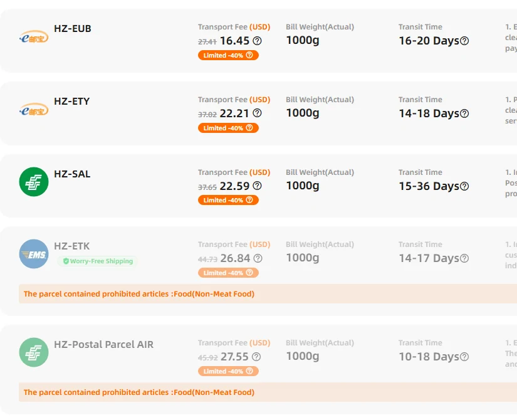Select the HZ-SAL shipping line name
Image resolution: width=517 pixels, height=420 pixels.
coord(72,174)
